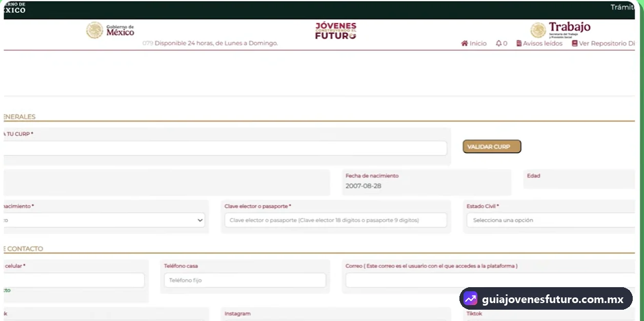Click the Edad field
The width and height of the screenshot is (644, 321).
coord(579,179)
